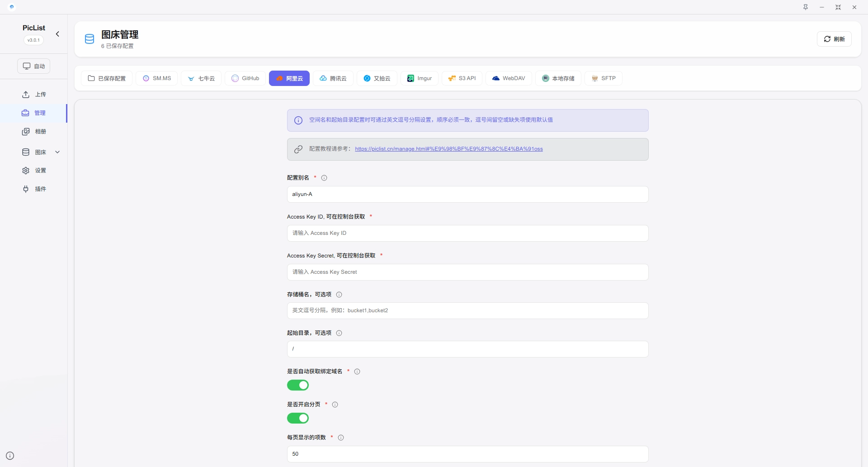Switch to the Imgur tab
This screenshot has width=868, height=467.
click(x=420, y=78)
